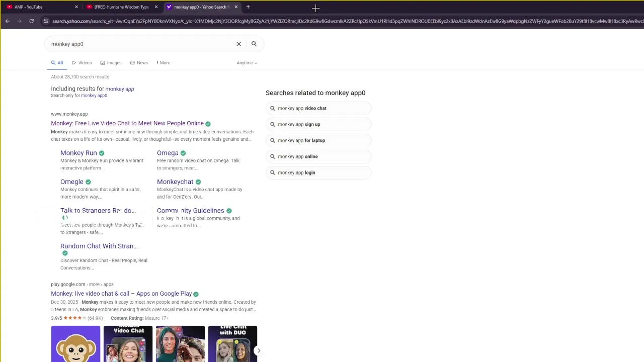Click the monkey app0 search input field
The width and height of the screenshot is (644, 362).
point(141,44)
